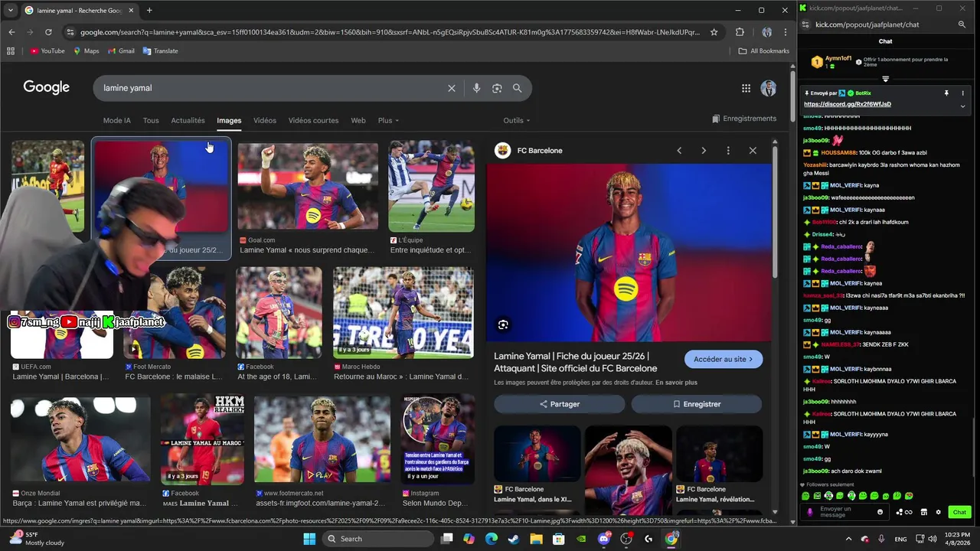Image resolution: width=980 pixels, height=551 pixels.
Task: Click the Partager share button
Action: (x=559, y=404)
